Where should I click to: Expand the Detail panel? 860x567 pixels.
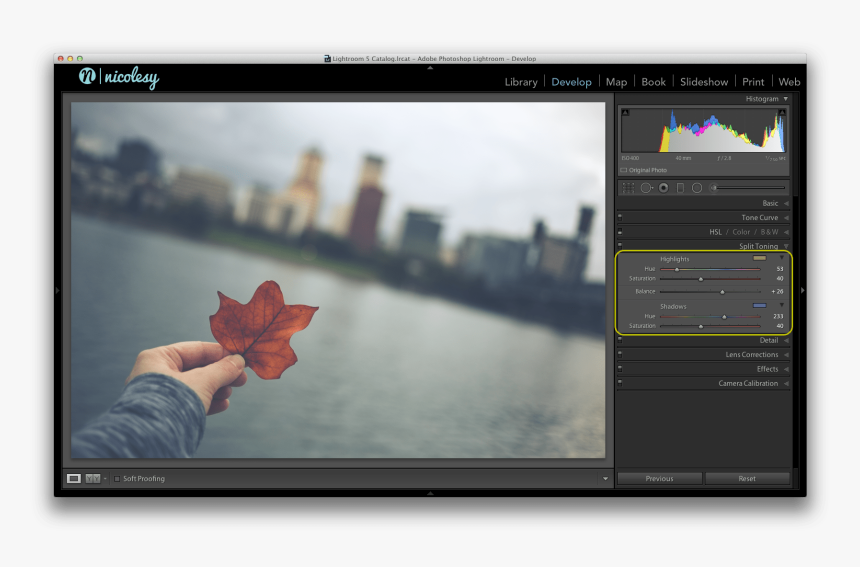click(x=786, y=341)
